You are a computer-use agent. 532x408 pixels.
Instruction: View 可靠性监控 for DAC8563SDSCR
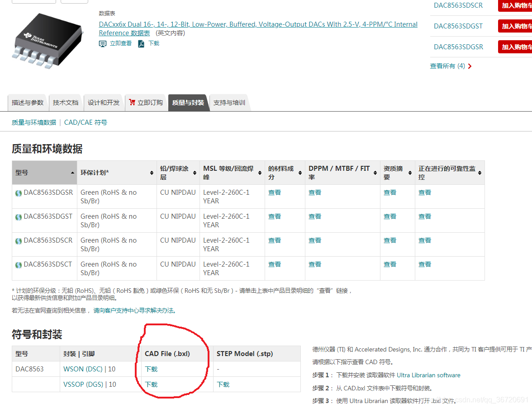[425, 240]
